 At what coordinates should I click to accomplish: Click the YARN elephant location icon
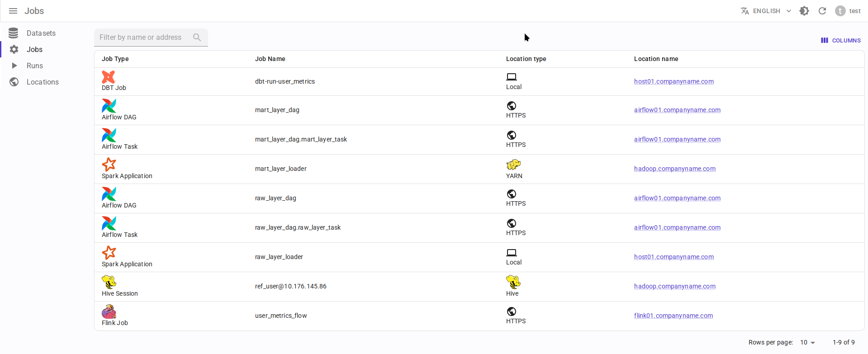click(x=513, y=165)
